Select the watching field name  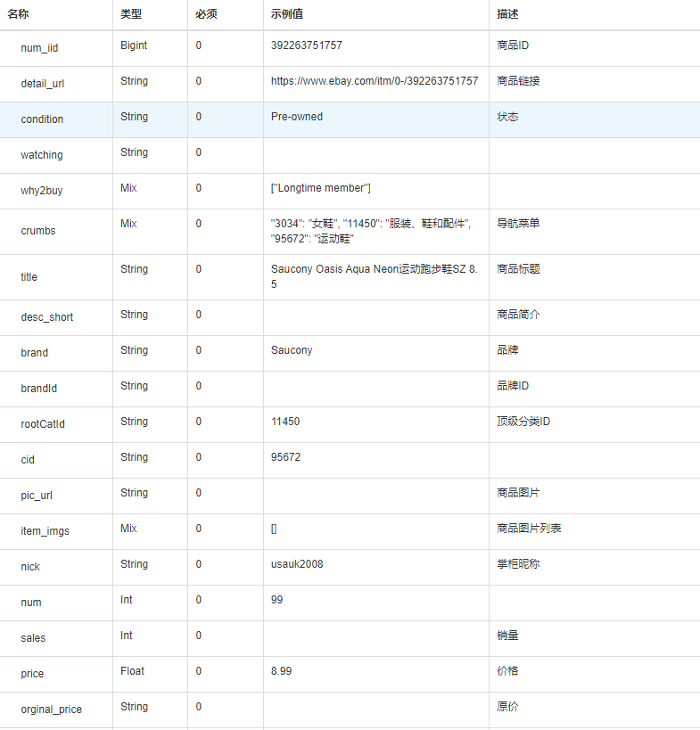click(x=41, y=155)
